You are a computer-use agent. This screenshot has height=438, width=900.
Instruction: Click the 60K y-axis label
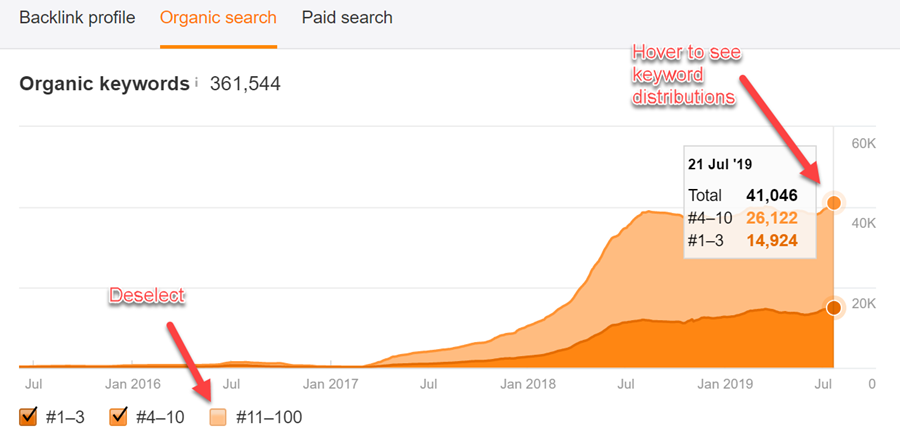point(863,143)
